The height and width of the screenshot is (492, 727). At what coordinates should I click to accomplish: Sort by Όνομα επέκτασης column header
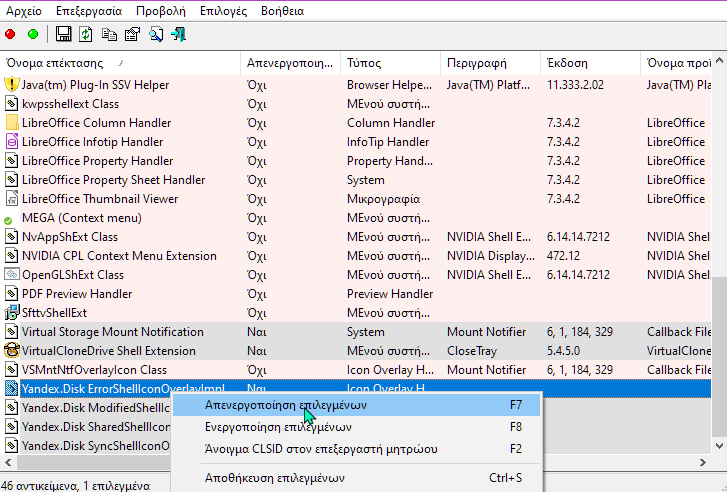(x=121, y=63)
